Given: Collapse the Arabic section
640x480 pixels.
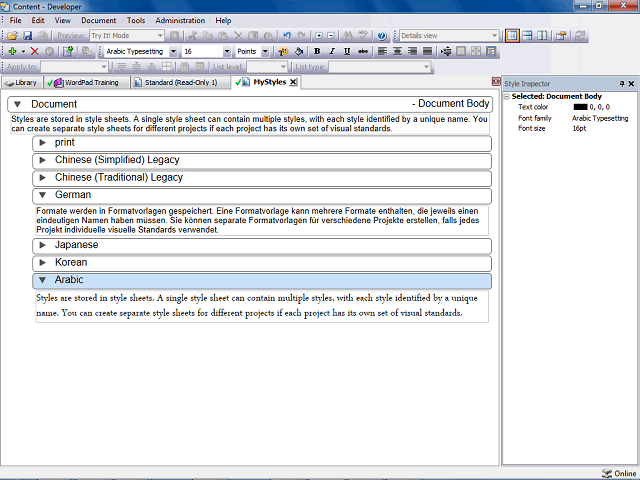Looking at the screenshot, I should (42, 280).
